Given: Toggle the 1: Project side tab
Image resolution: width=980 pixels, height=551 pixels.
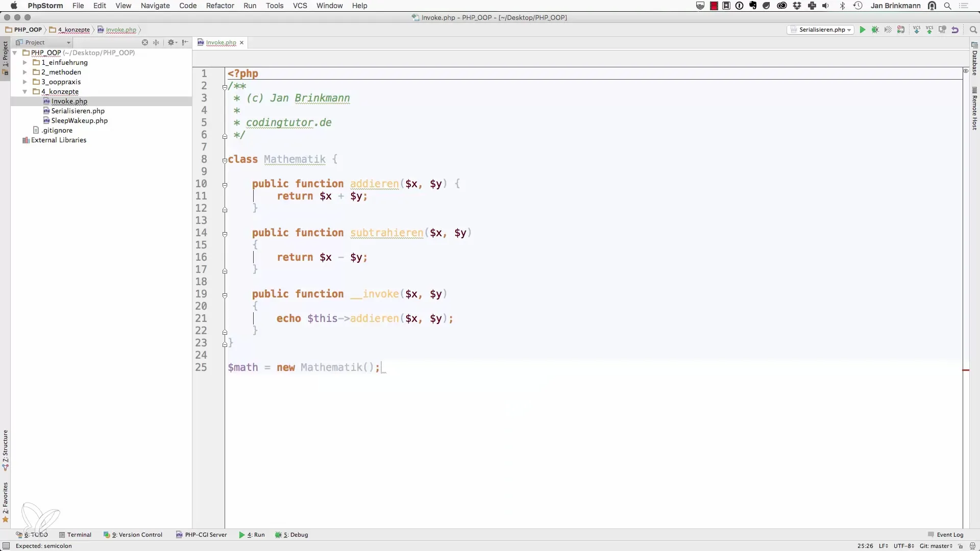Looking at the screenshot, I should coord(5,58).
